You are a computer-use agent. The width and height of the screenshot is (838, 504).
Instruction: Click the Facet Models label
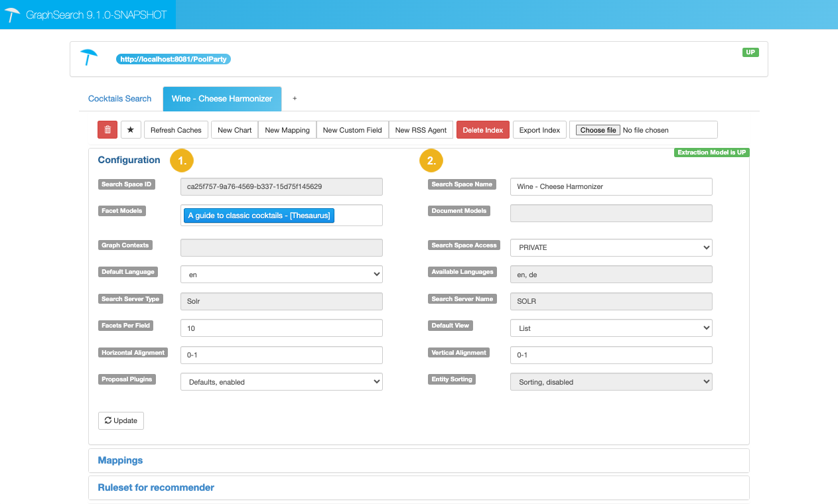(122, 211)
